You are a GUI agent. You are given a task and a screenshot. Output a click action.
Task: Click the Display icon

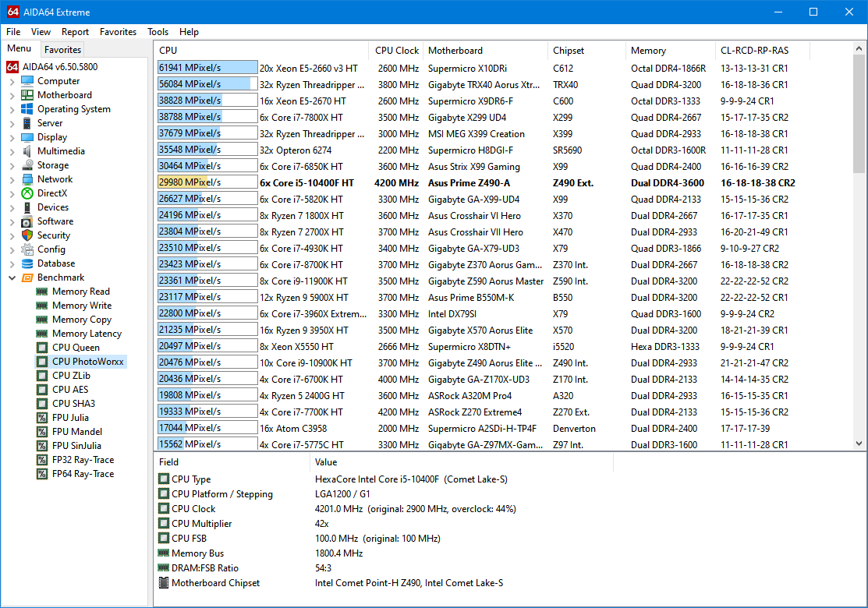pyautogui.click(x=27, y=137)
